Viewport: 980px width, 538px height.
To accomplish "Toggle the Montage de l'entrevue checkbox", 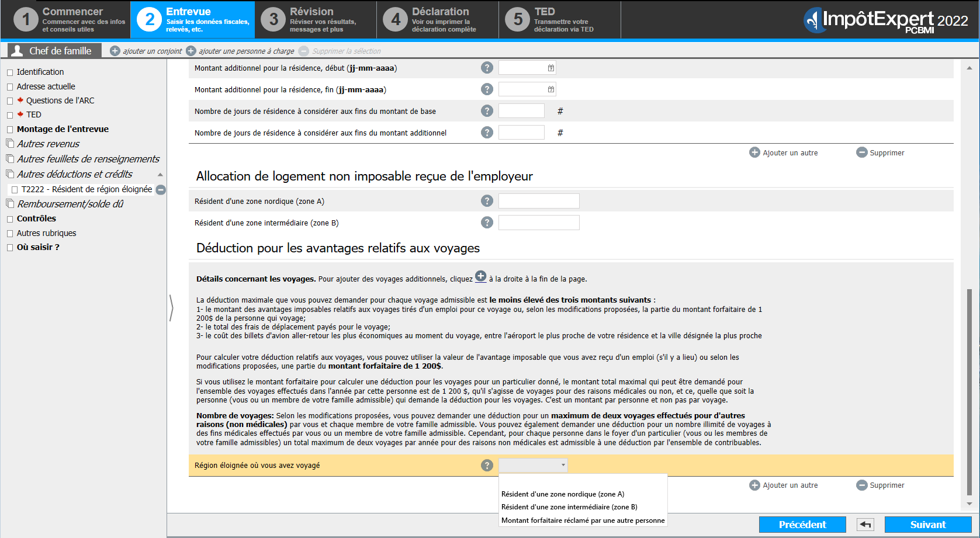I will pos(10,130).
